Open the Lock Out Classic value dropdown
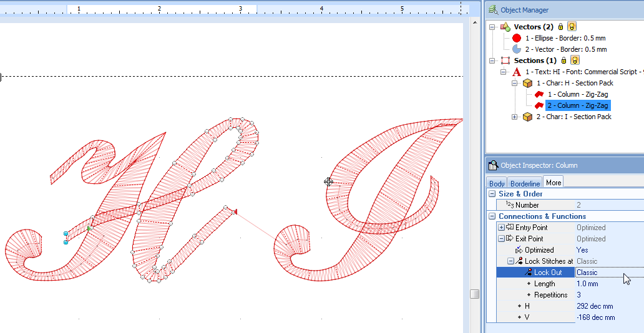Viewport: 644px width, 333px height. (x=608, y=273)
